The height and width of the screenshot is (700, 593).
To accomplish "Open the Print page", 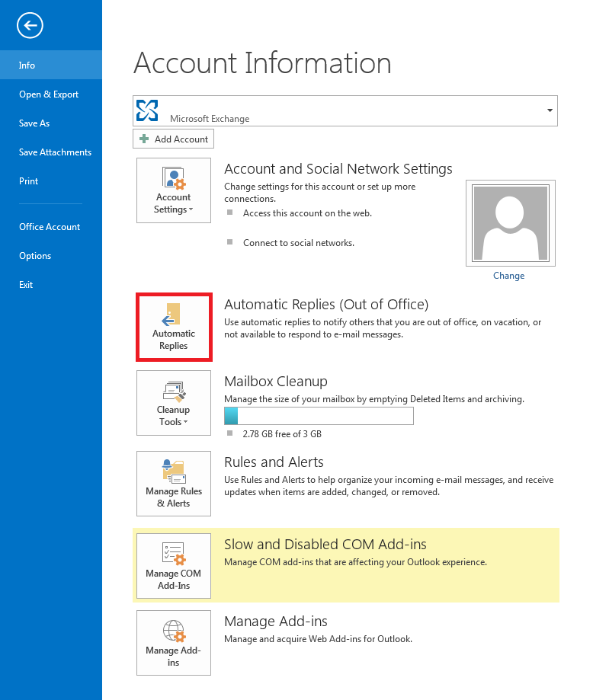I will click(28, 181).
